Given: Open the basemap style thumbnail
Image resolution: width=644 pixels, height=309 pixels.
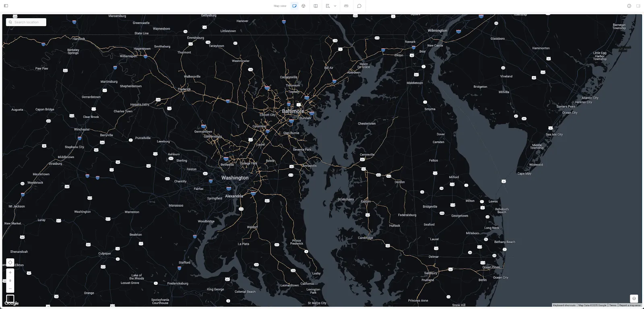Looking at the screenshot, I should [x=10, y=298].
